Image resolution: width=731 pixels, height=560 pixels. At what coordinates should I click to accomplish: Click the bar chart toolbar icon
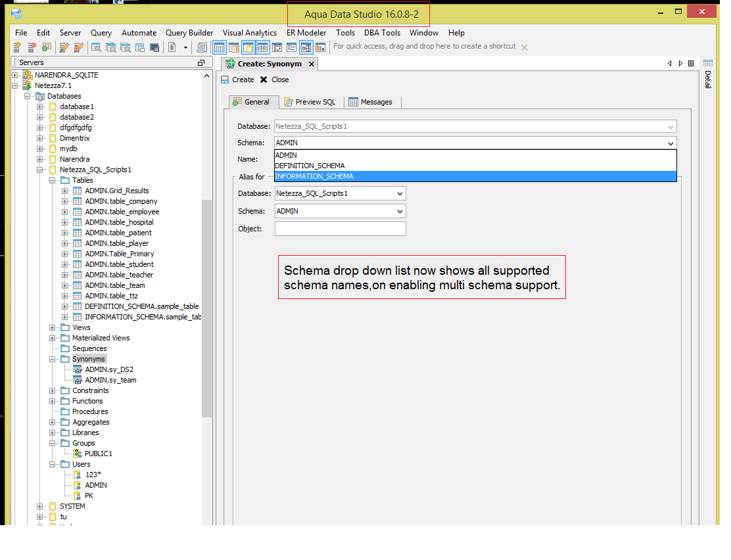coord(320,47)
